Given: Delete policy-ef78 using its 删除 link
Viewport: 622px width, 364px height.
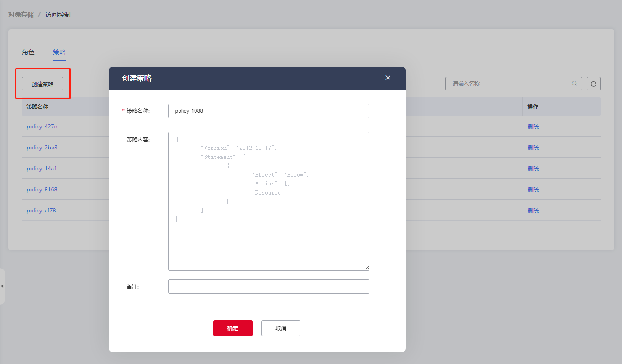Looking at the screenshot, I should (x=533, y=211).
